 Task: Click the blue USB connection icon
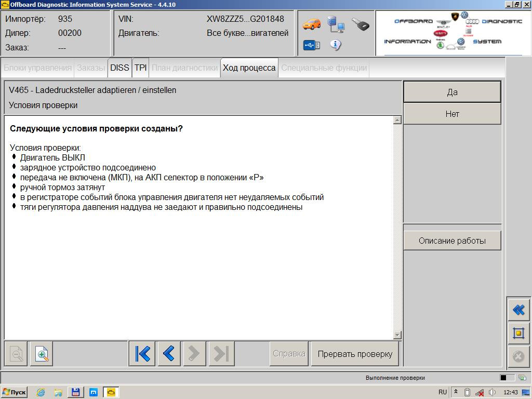312,45
